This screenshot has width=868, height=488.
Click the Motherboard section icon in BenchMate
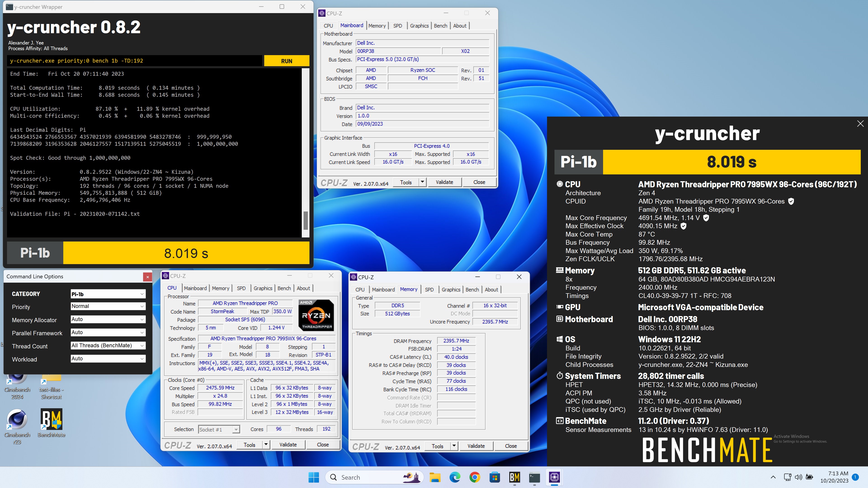coord(559,319)
